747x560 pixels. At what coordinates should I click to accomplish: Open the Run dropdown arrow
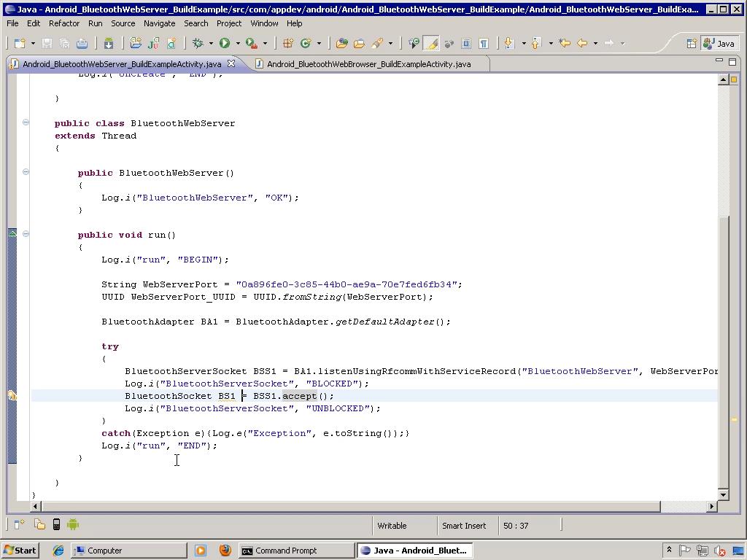pos(238,43)
